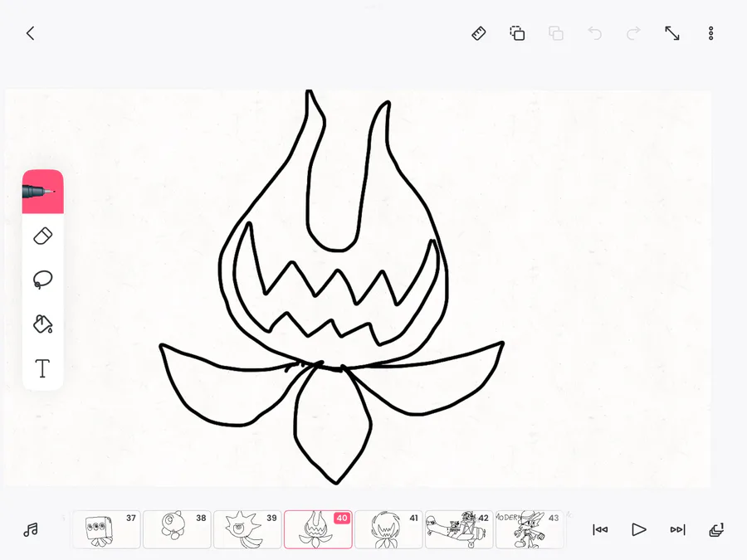Select the Text tool
Viewport: 747px width, 560px height.
point(43,368)
